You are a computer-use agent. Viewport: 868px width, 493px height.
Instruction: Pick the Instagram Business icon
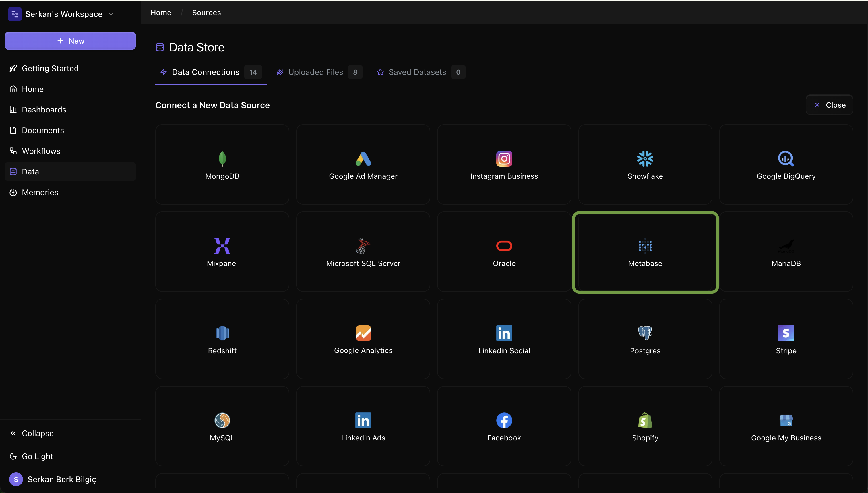click(504, 158)
